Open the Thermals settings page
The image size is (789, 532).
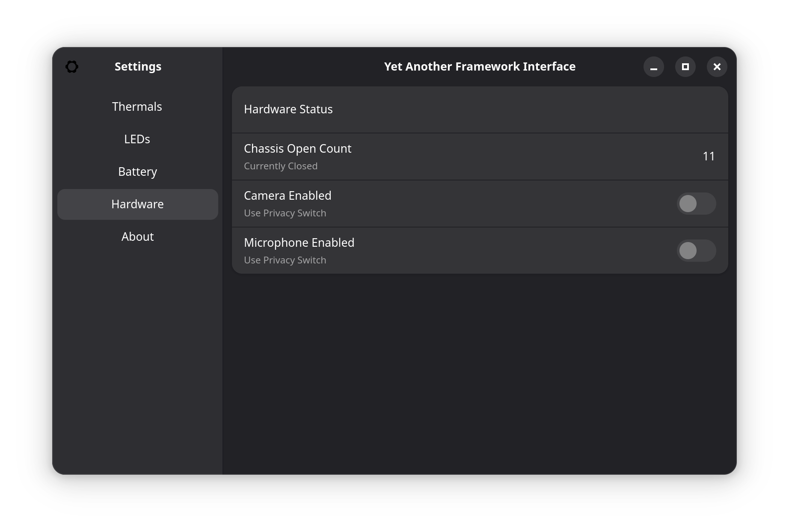coord(137,106)
